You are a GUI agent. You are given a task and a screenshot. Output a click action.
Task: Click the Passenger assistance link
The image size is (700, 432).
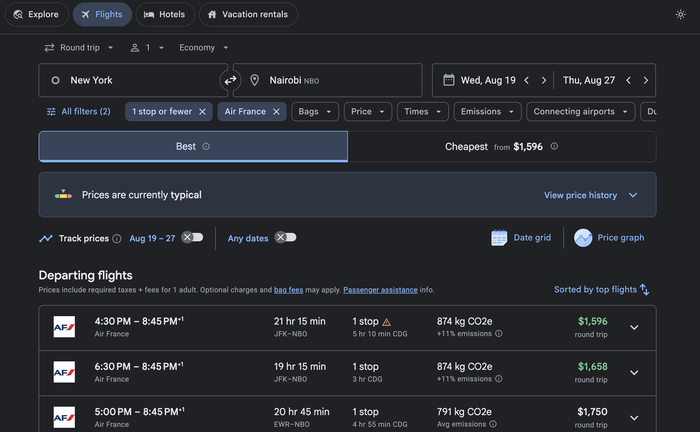[x=380, y=290]
